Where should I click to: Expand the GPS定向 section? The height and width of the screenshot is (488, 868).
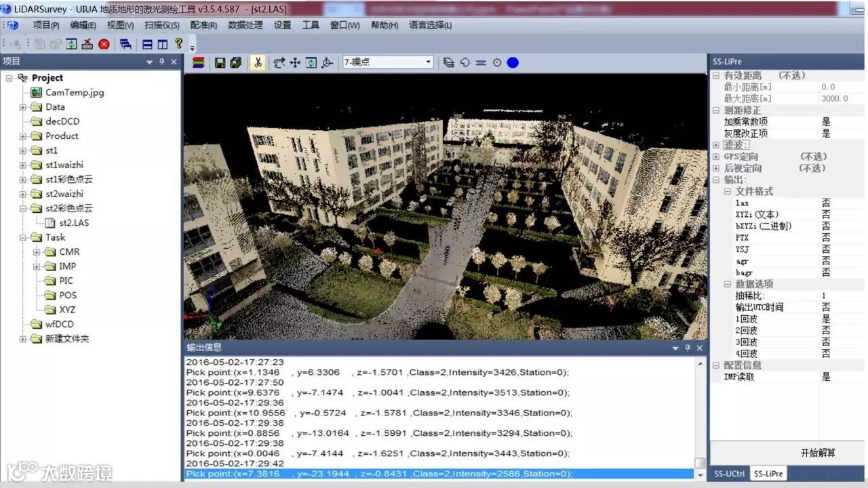pos(716,157)
